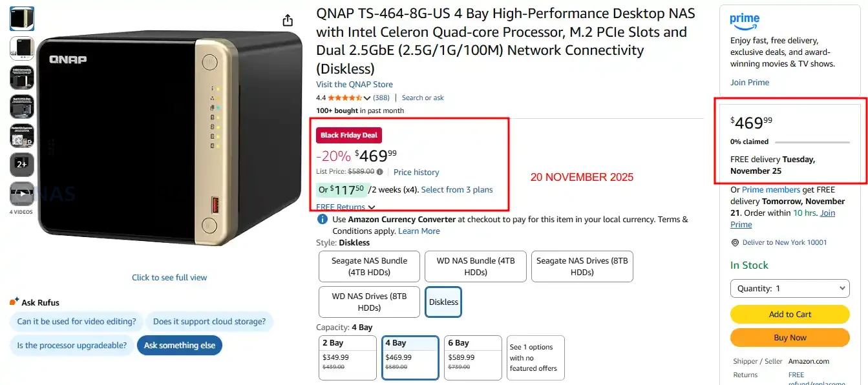Open the Price history link

pos(416,172)
